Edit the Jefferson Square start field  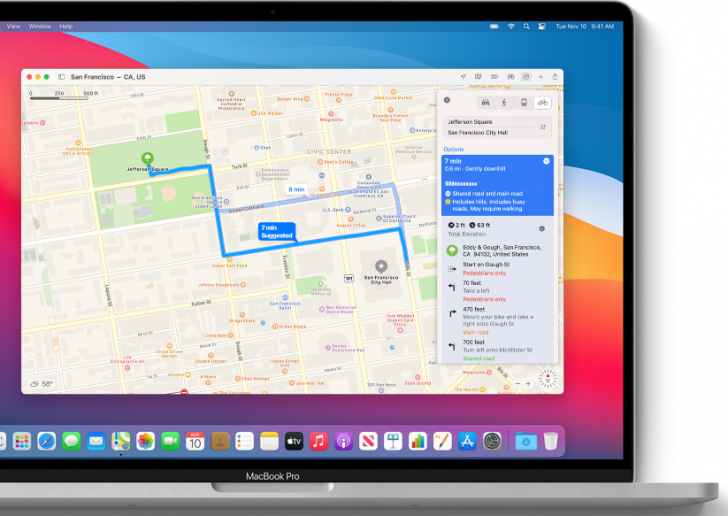click(x=490, y=122)
